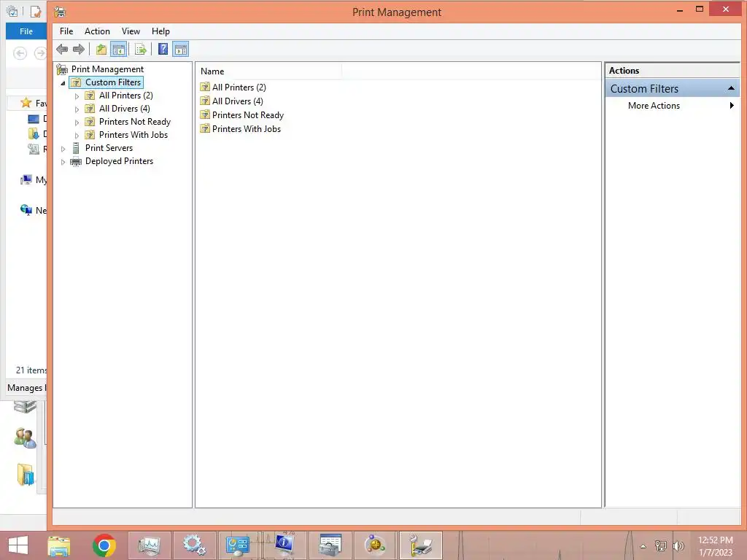The width and height of the screenshot is (747, 560).
Task: Click the Print Servers server icon
Action: [x=76, y=148]
